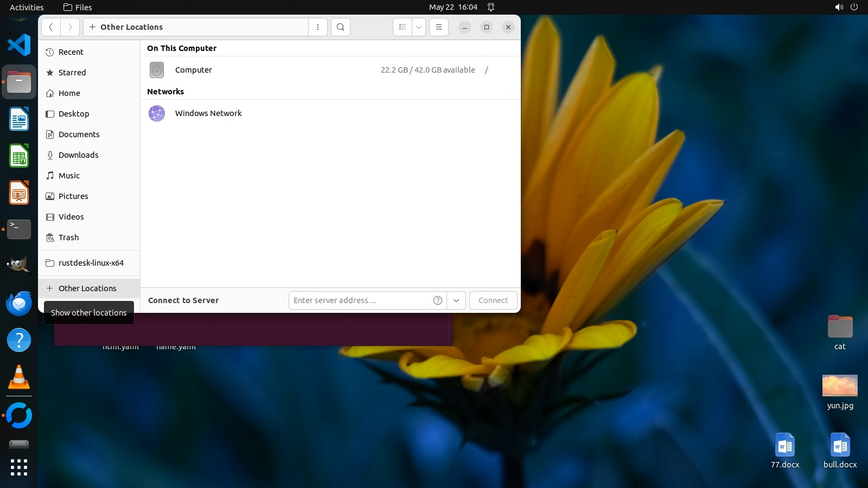
Task: Open Trash from the sidebar
Action: pos(69,237)
